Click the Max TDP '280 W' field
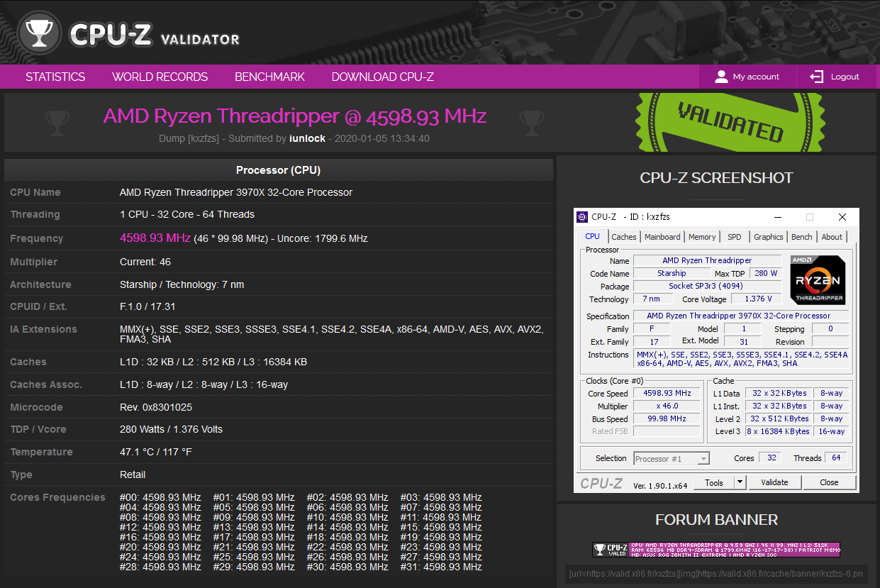This screenshot has width=880, height=588. [x=766, y=273]
